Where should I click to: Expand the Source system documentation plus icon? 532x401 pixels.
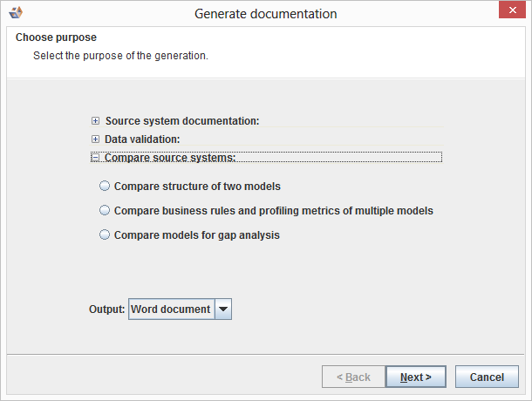pos(96,121)
